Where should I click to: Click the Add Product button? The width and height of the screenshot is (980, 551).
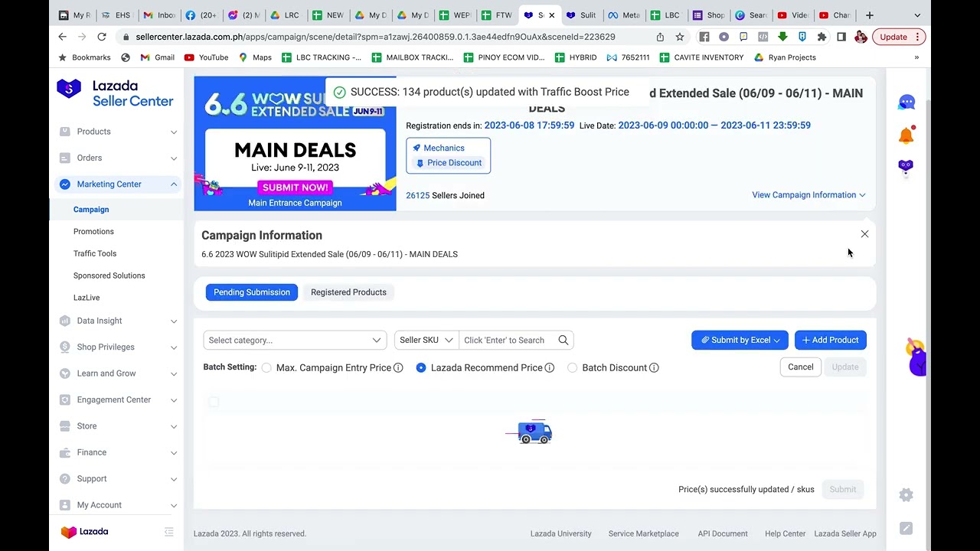click(x=830, y=341)
